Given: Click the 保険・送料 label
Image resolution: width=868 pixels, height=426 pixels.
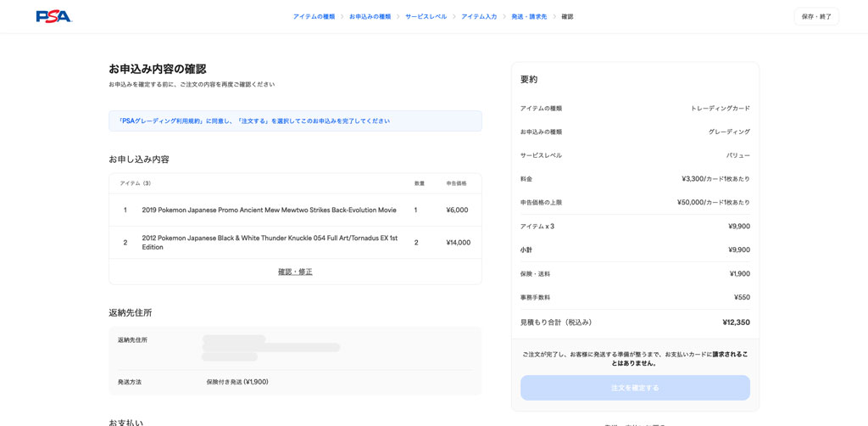Looking at the screenshot, I should [536, 273].
